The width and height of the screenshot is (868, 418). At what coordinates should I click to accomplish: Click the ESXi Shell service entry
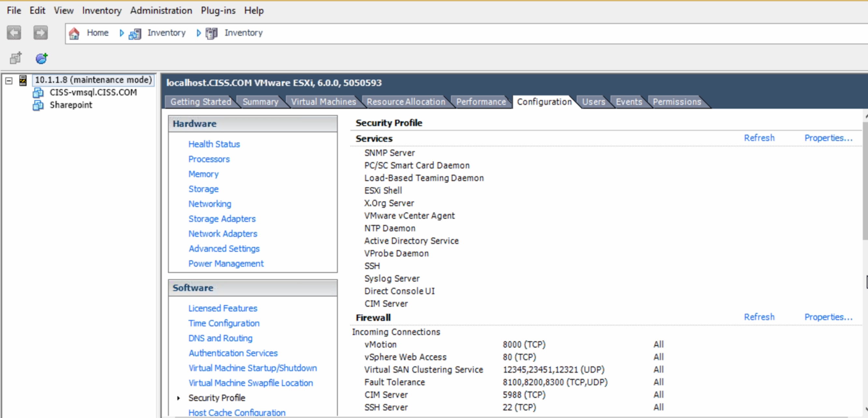(383, 191)
